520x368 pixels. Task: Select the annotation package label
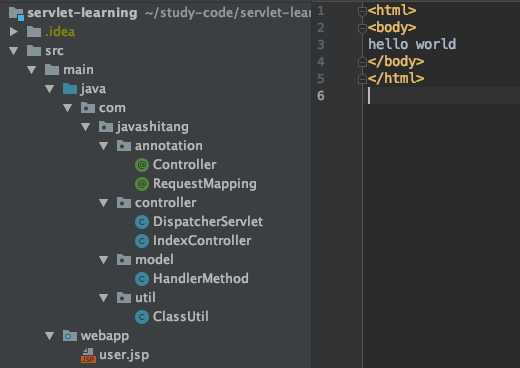169,146
